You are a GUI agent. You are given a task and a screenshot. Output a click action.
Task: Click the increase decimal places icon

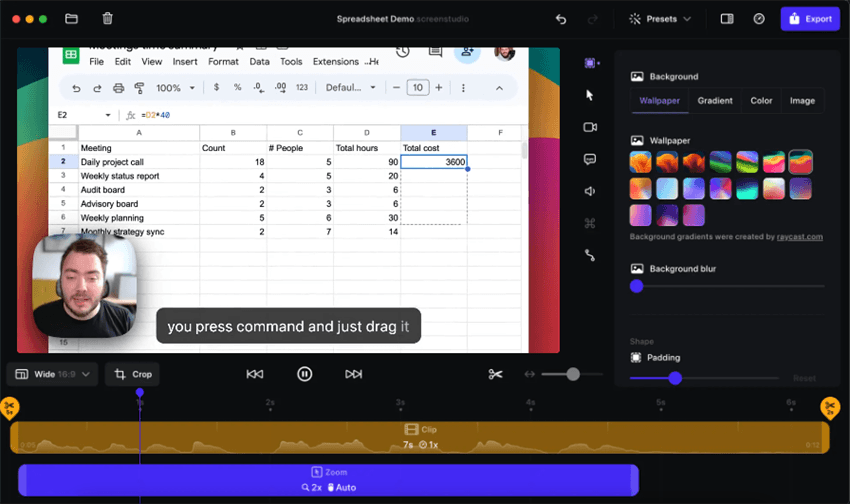(280, 87)
